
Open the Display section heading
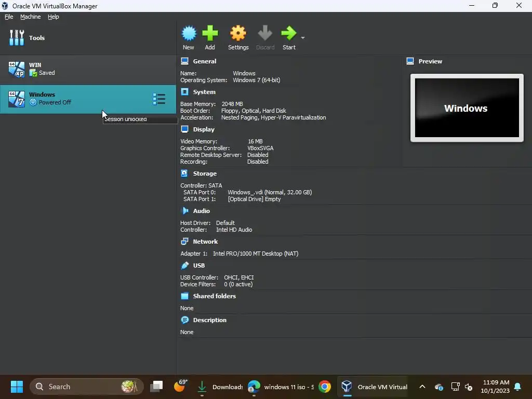204,129
